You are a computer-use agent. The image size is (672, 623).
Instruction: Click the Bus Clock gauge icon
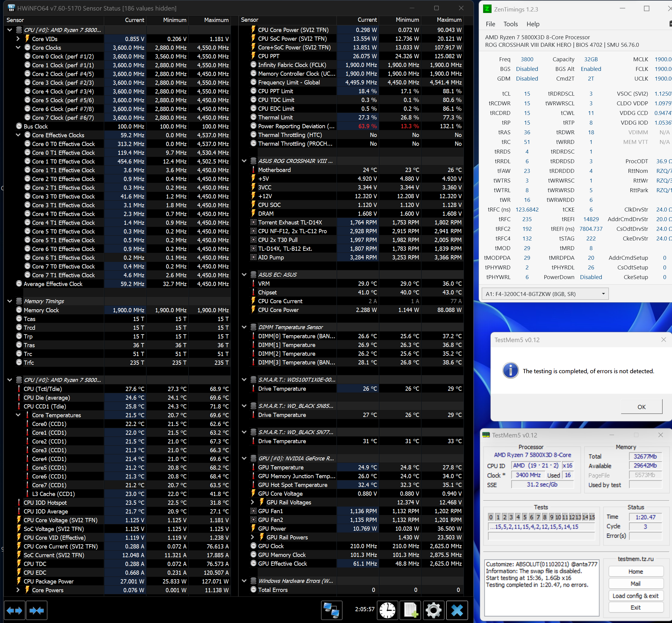pos(19,126)
